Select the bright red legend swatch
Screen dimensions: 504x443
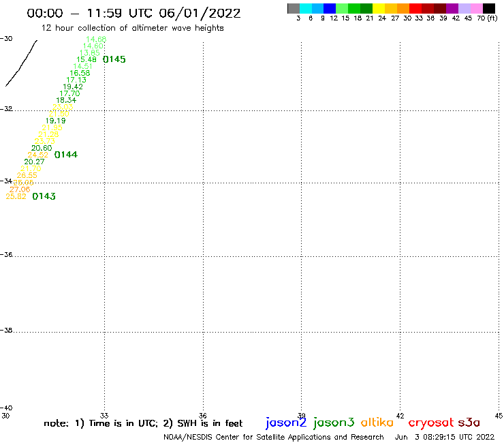pyautogui.click(x=415, y=8)
